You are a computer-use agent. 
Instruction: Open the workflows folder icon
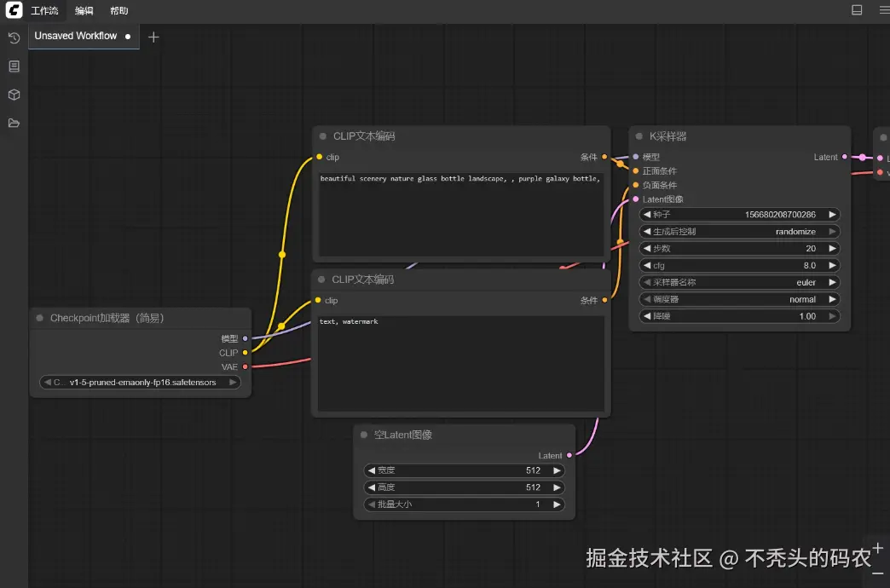(x=14, y=124)
